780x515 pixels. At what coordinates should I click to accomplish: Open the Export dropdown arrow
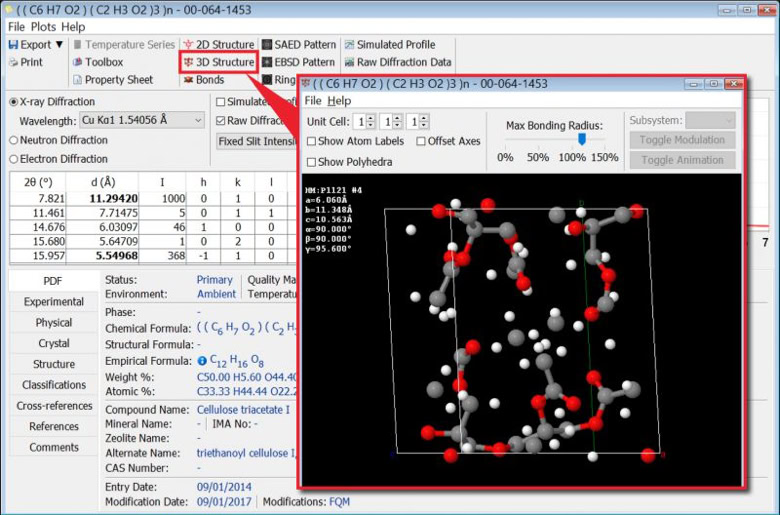59,45
